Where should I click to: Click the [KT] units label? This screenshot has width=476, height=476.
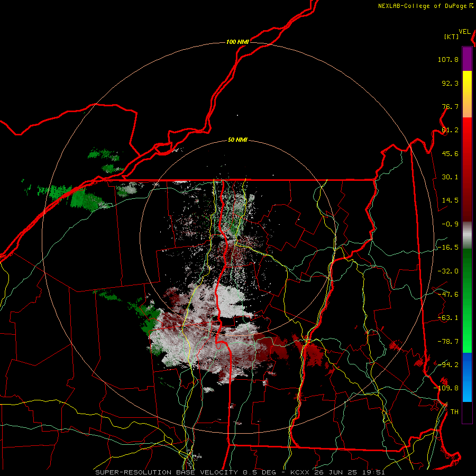(452, 36)
